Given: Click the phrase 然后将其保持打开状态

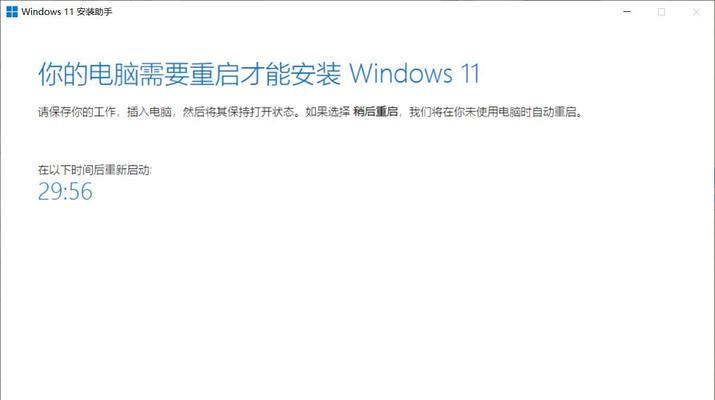Looking at the screenshot, I should [x=238, y=112].
